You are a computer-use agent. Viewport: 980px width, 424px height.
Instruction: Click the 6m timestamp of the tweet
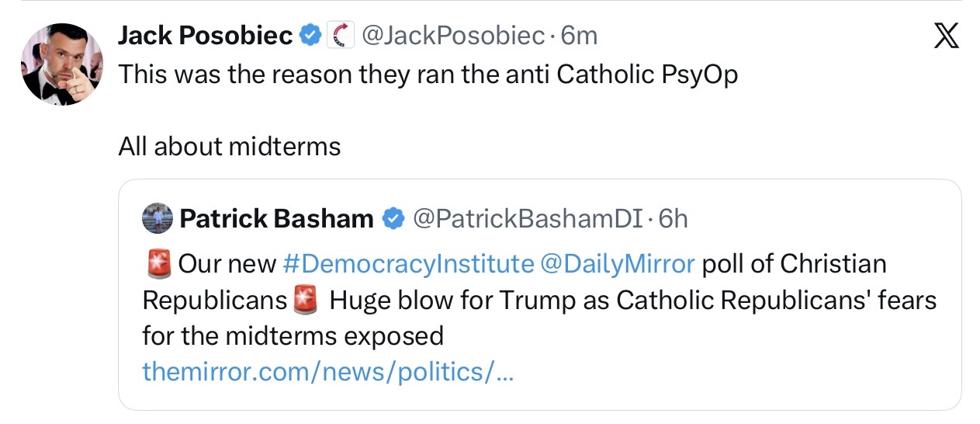point(579,36)
